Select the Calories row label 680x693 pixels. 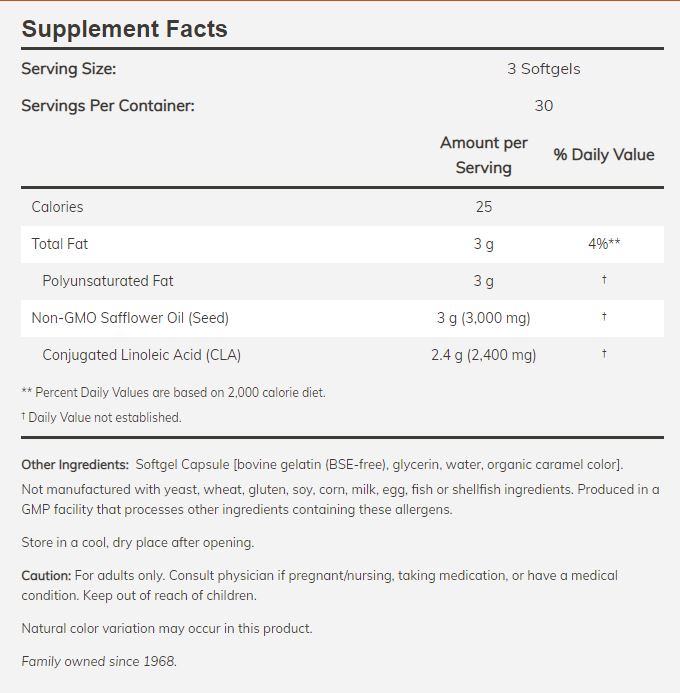tap(57, 207)
